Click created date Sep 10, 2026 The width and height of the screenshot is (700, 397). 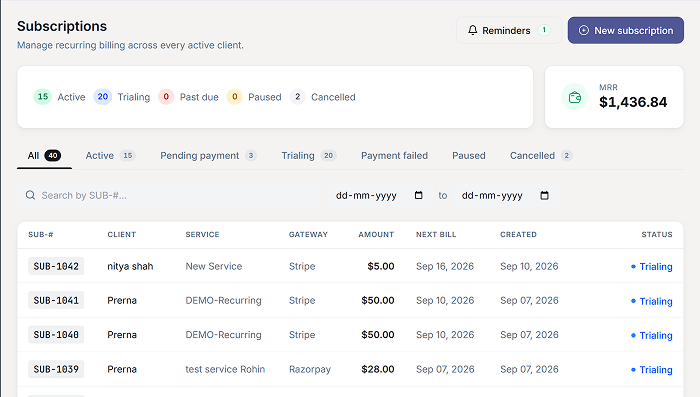(x=529, y=266)
